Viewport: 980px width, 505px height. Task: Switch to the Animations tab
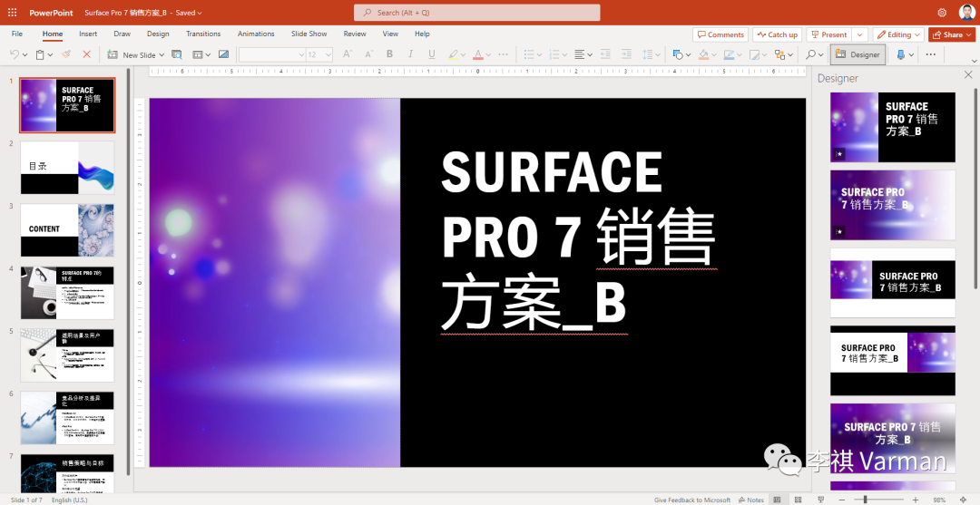coord(256,34)
